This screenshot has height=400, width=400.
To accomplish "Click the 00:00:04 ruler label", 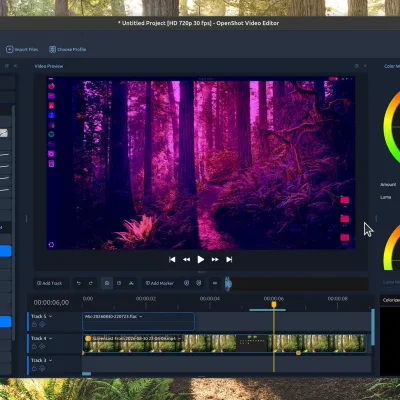I will point(210,299).
